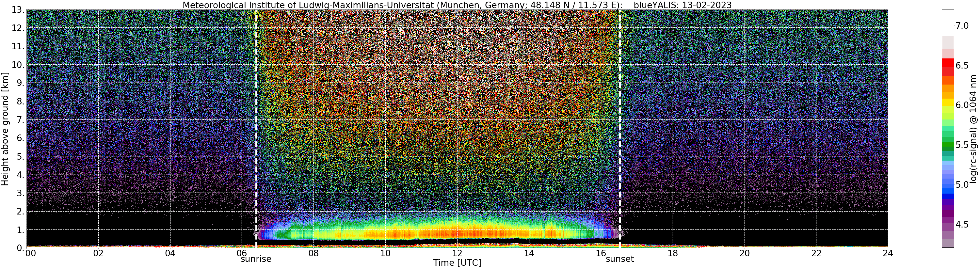
Task: Click the time axis tick label 10
Action: click(385, 253)
